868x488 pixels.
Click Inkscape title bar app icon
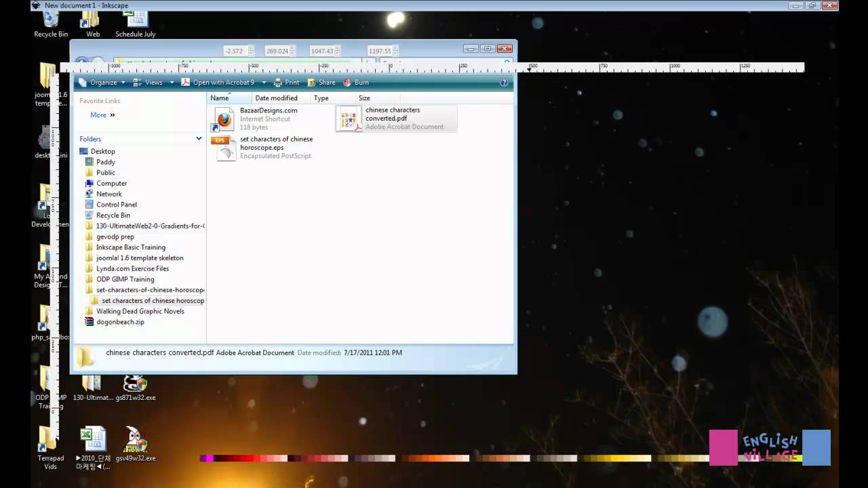pos(36,5)
